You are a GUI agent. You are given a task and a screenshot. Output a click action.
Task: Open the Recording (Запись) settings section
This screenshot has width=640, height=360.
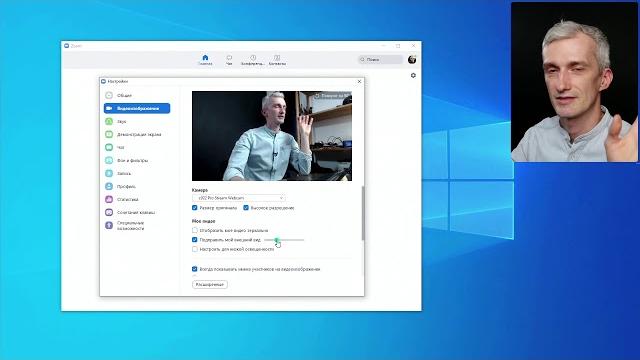tap(124, 173)
